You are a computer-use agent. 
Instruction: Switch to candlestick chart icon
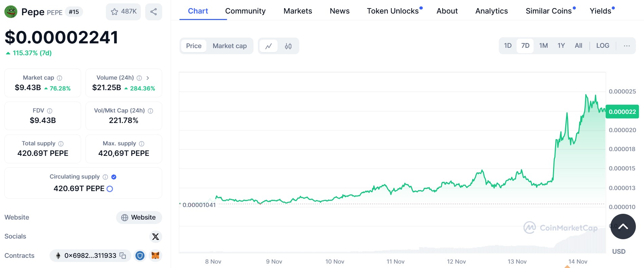[x=288, y=46]
